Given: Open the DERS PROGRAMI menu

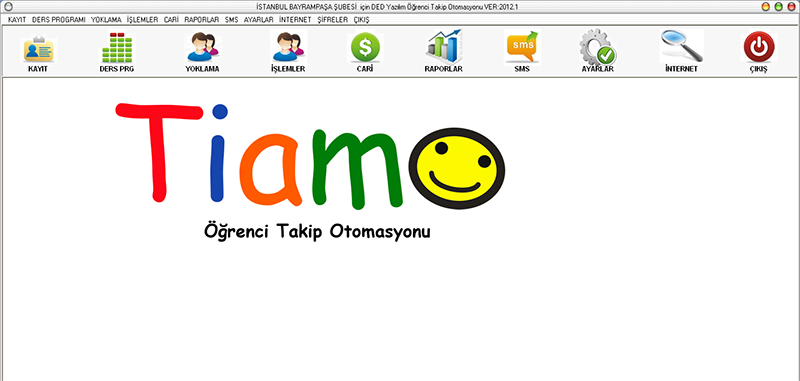Looking at the screenshot, I should pos(59,20).
